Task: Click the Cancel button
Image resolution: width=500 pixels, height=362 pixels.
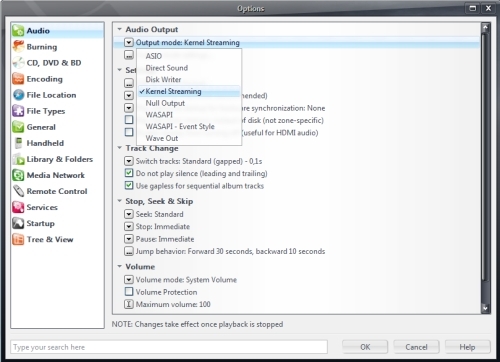Action: pos(416,347)
